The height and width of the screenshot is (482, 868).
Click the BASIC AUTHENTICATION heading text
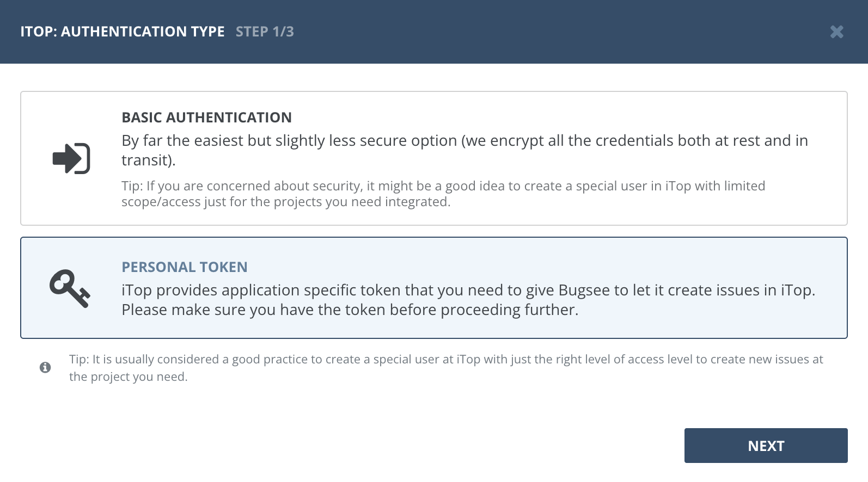pos(207,117)
